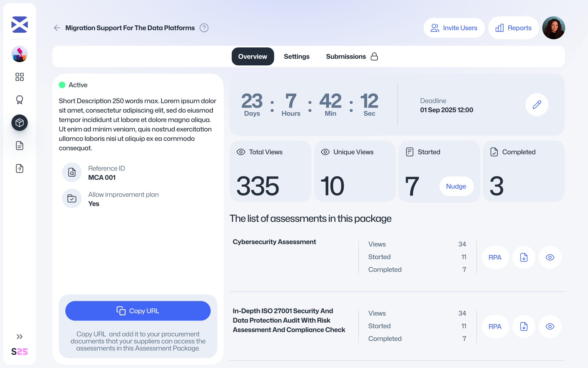The height and width of the screenshot is (368, 588).
Task: View ISO 27001 audit via eye icon
Action: [x=550, y=326]
